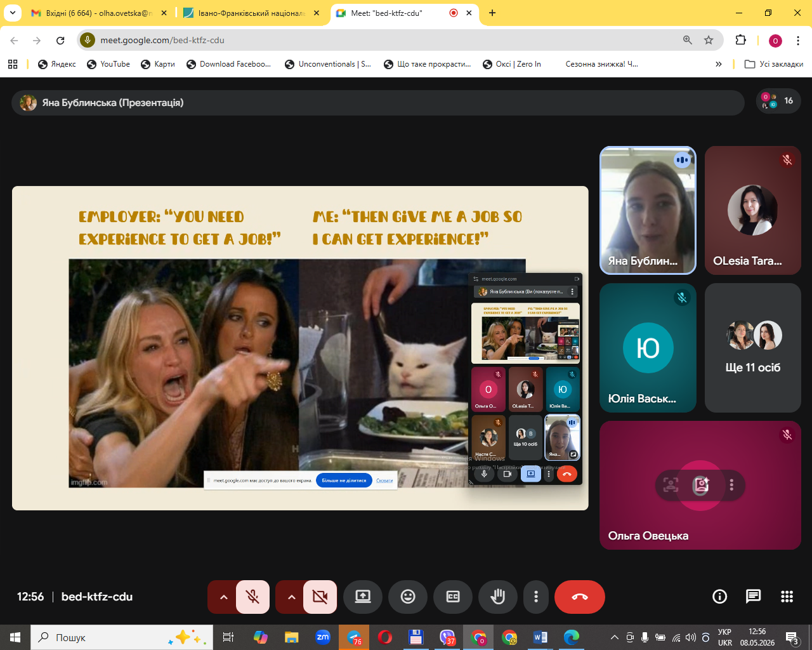Open the 'Що таке прокрасти...' bookmark
The image size is (812, 650).
coord(428,64)
